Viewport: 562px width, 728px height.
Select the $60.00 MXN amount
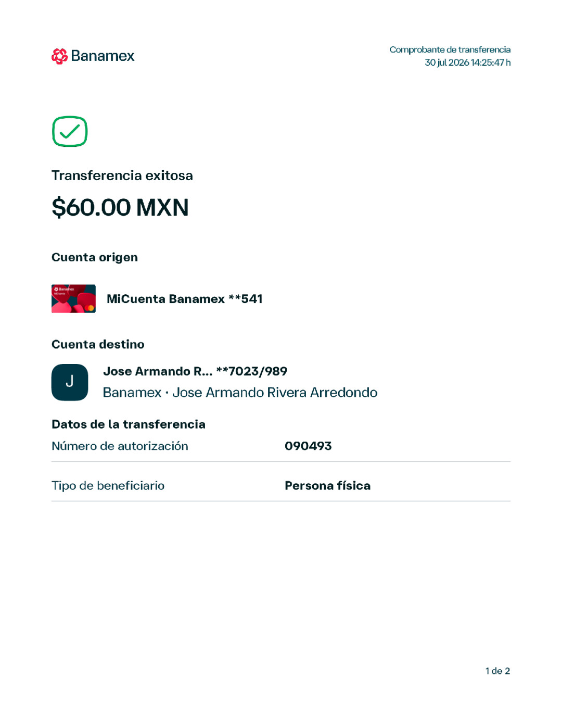pyautogui.click(x=120, y=207)
